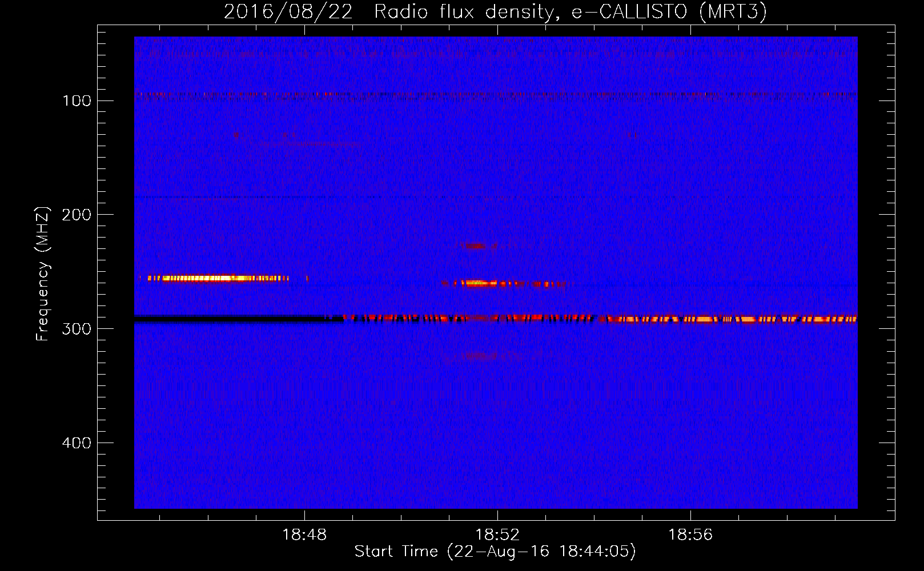Viewport: 924px width, 571px height.
Task: Click the faint red patch near 323 MHz
Action: (x=479, y=355)
